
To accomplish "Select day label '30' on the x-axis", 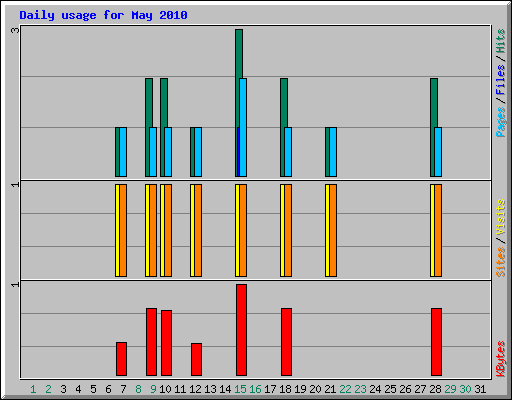I will pos(465,389).
